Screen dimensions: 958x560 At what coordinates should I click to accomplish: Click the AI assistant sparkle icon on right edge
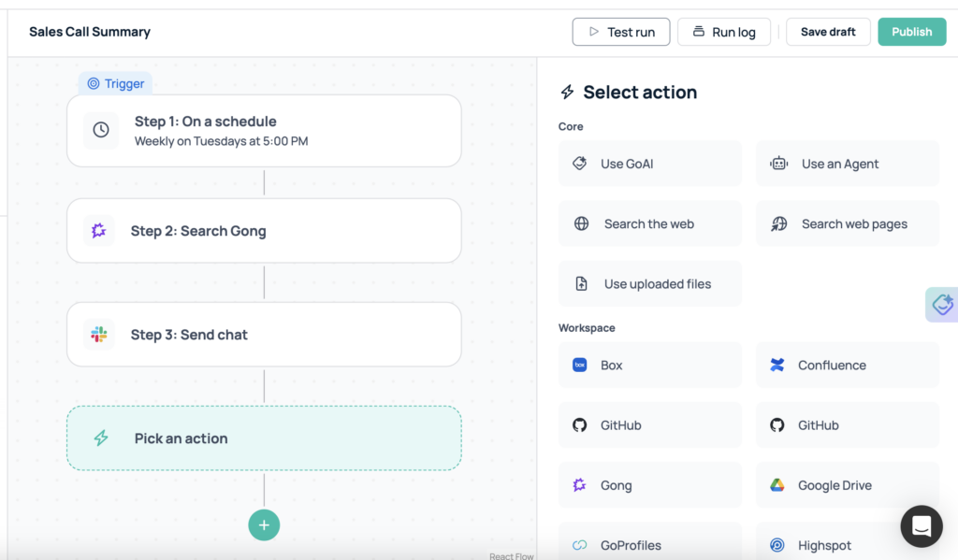pyautogui.click(x=942, y=305)
